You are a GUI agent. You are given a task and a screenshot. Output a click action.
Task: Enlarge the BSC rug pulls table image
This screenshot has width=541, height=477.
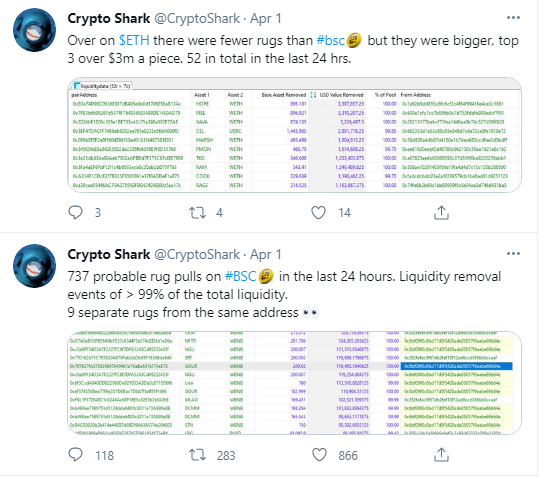294,383
